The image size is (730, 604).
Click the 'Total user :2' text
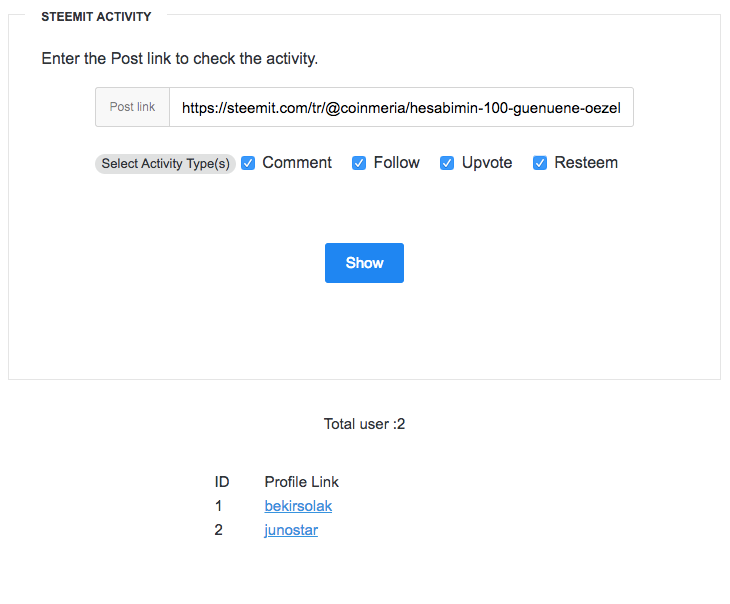[364, 424]
